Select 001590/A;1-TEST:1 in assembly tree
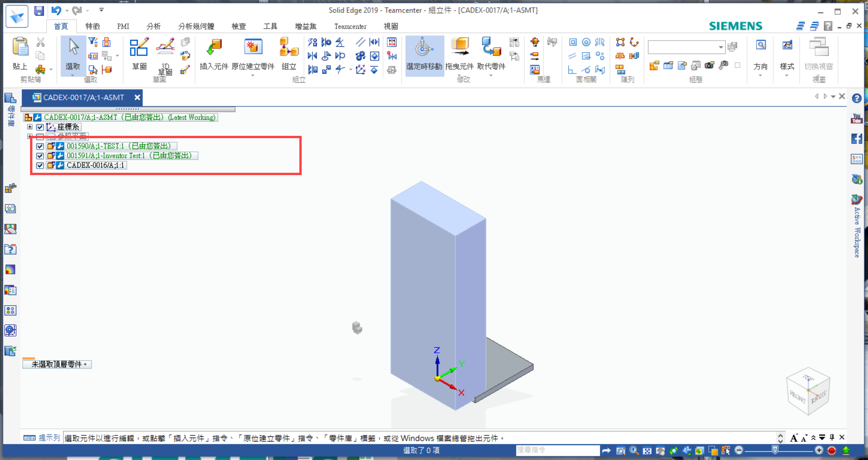Image resolution: width=868 pixels, height=460 pixels. [x=119, y=146]
